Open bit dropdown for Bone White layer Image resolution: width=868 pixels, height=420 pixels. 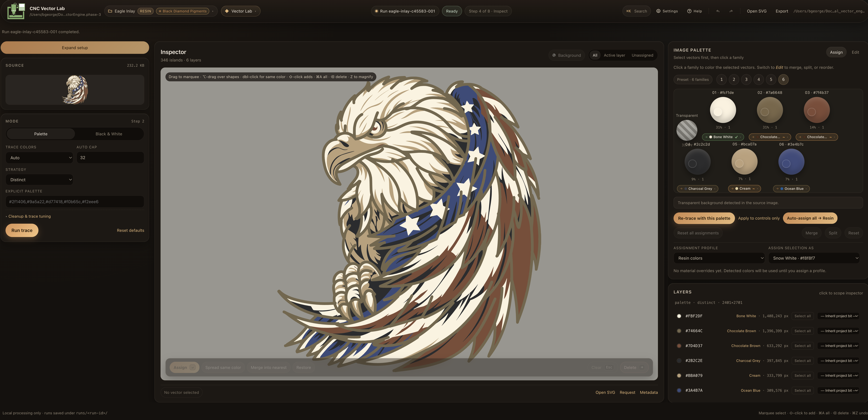(x=838, y=316)
